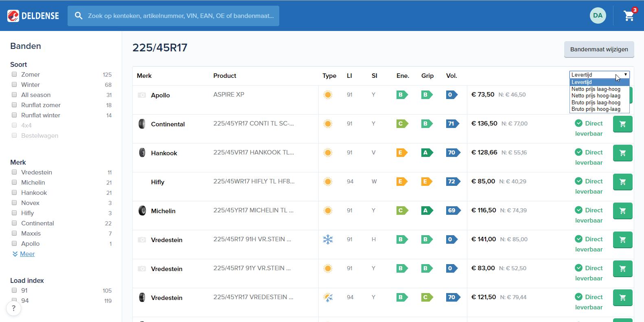Tick the Winter checkbox

tap(14, 84)
